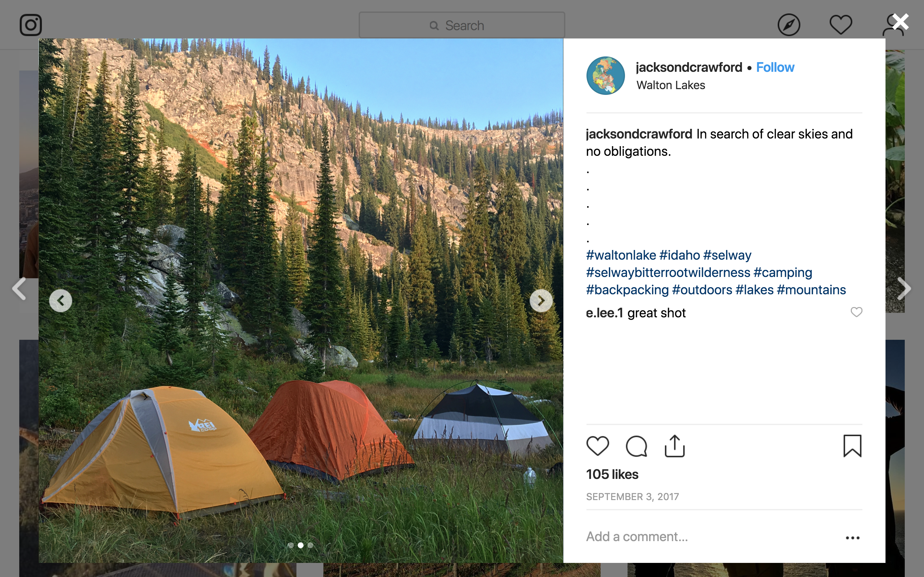Show next photo in carousel
This screenshot has width=924, height=577.
pyautogui.click(x=541, y=301)
